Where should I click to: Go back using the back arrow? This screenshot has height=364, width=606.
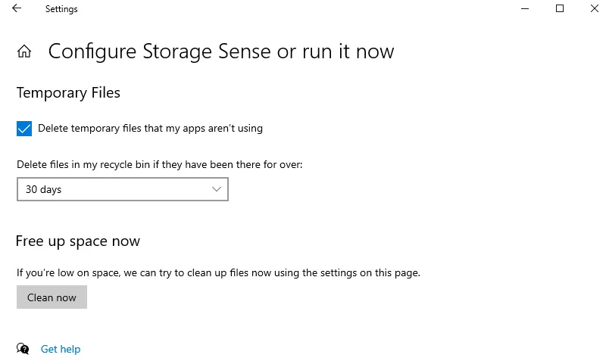pos(17,9)
